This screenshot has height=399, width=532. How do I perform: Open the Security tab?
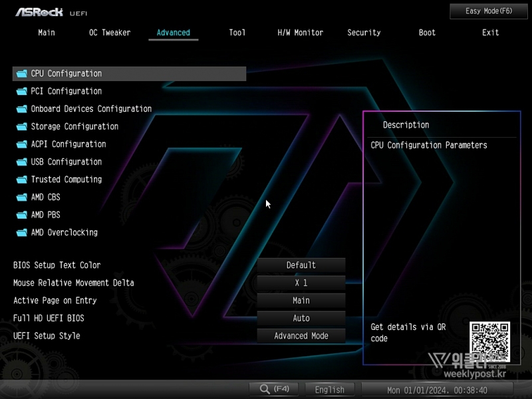pyautogui.click(x=364, y=33)
